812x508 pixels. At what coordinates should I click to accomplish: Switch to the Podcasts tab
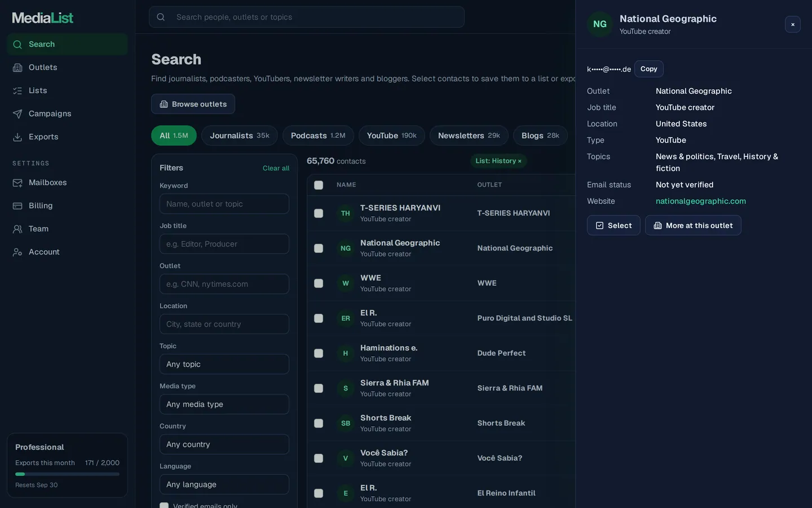318,135
